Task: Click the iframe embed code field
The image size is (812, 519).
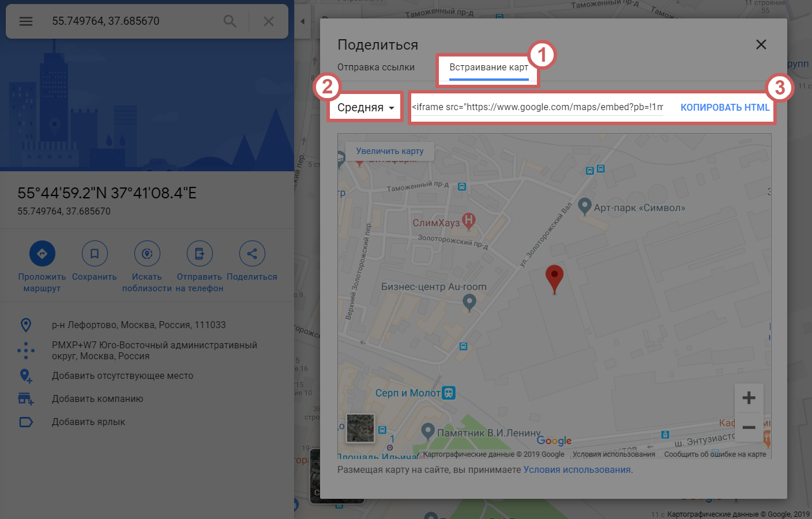Action: click(x=537, y=107)
